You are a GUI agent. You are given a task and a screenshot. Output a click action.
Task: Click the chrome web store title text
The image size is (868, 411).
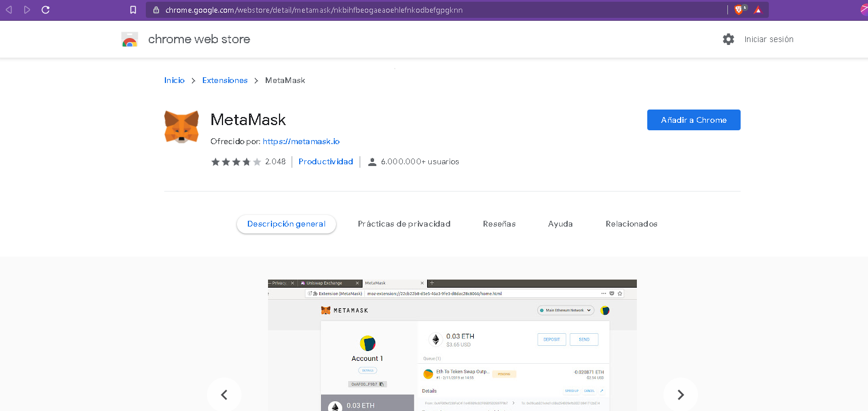click(x=199, y=39)
